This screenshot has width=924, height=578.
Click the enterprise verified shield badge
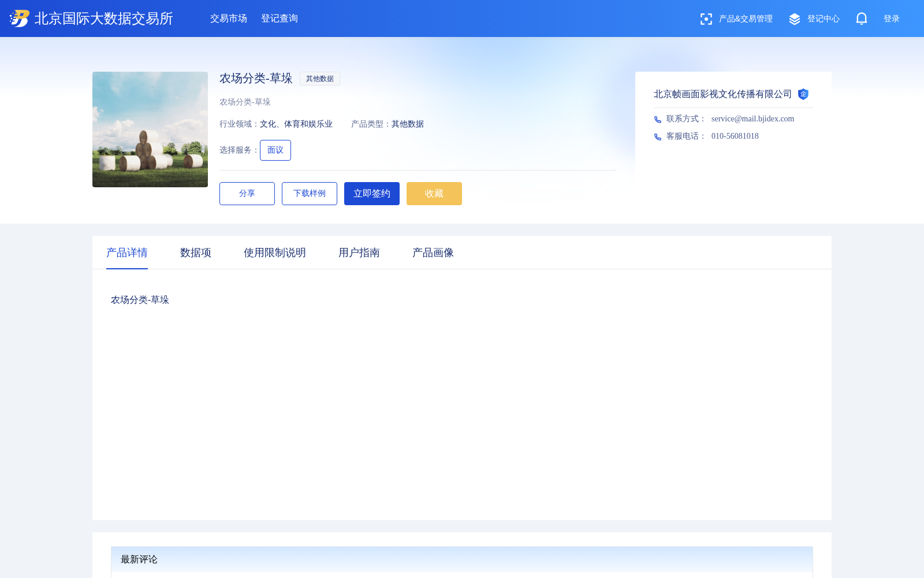[803, 94]
